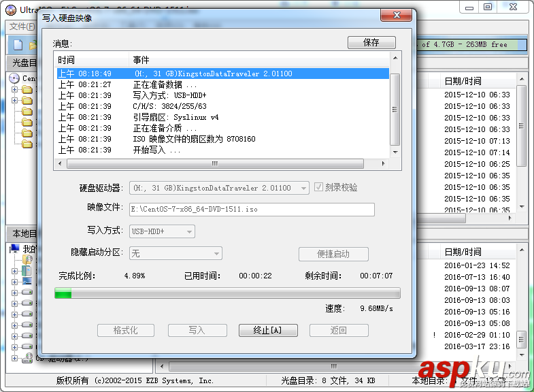The height and width of the screenshot is (392, 534).
Task: Click the 终止[A] abort button
Action: click(268, 330)
